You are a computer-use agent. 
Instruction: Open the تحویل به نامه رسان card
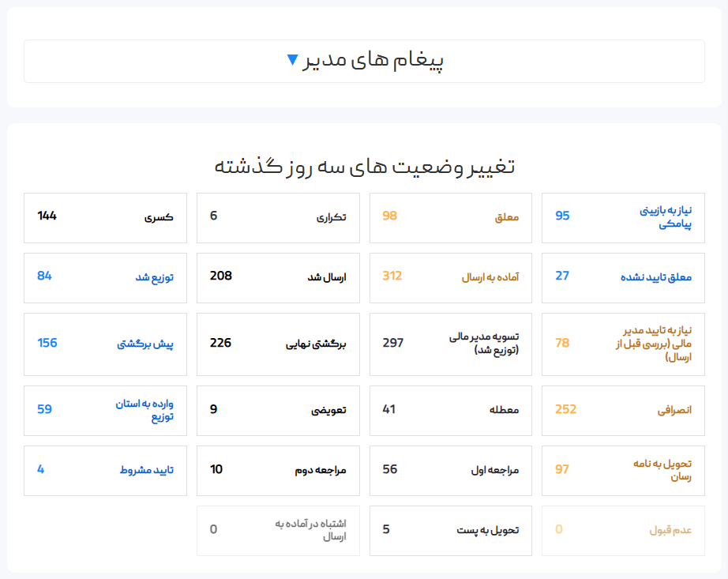[x=623, y=470]
